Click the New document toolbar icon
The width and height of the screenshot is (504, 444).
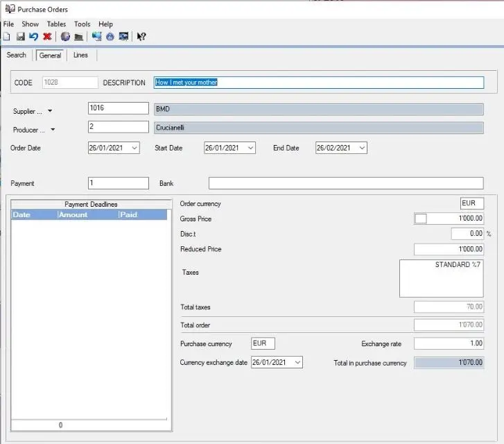click(7, 37)
